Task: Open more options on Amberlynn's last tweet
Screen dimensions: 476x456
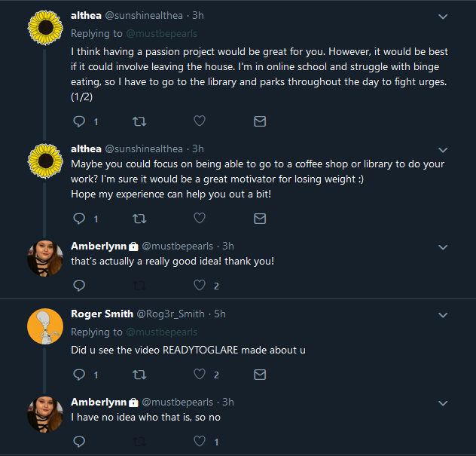Action: pos(443,403)
